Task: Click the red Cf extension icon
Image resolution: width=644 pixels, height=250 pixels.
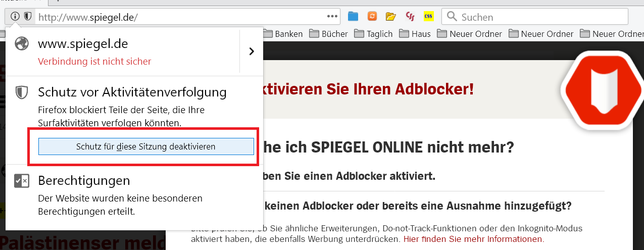Action: (410, 17)
